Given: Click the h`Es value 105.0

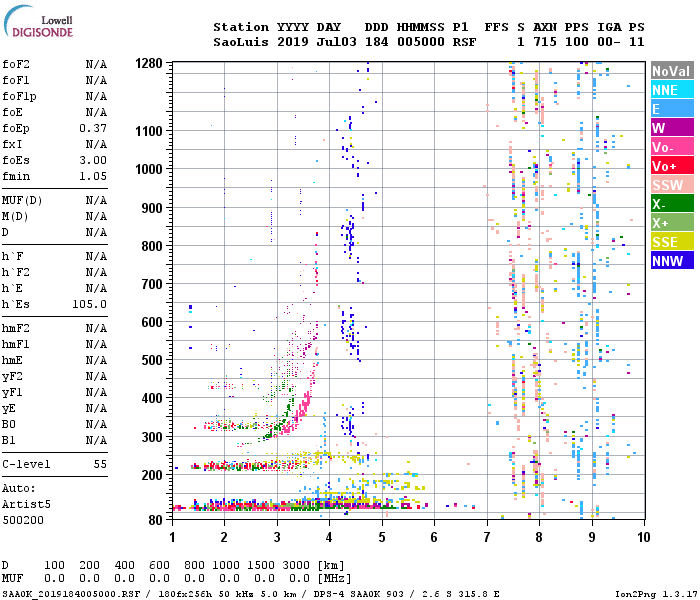Looking at the screenshot, I should click(90, 304).
